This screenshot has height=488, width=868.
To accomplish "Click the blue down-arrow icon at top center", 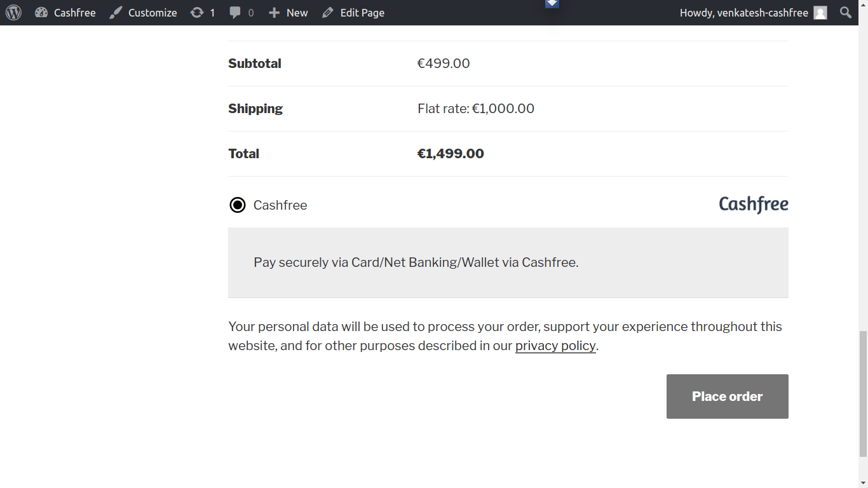I will [x=552, y=4].
